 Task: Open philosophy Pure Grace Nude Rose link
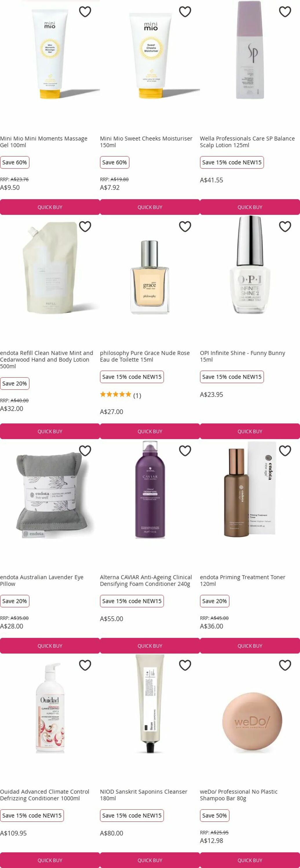(x=145, y=356)
